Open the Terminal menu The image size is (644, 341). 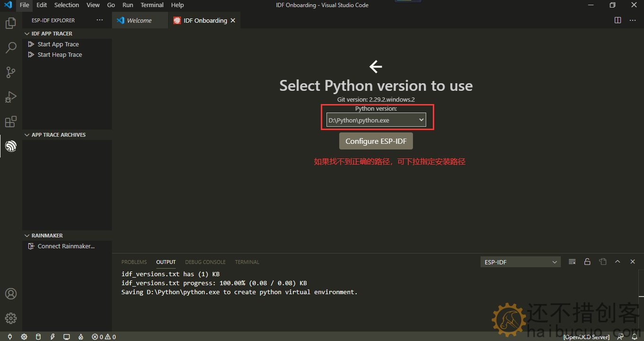152,5
